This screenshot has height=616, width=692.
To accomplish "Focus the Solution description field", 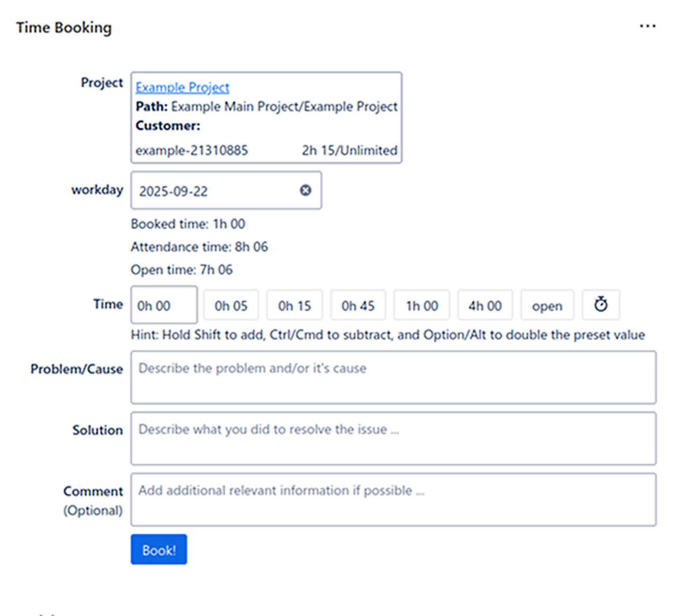I will pyautogui.click(x=393, y=439).
